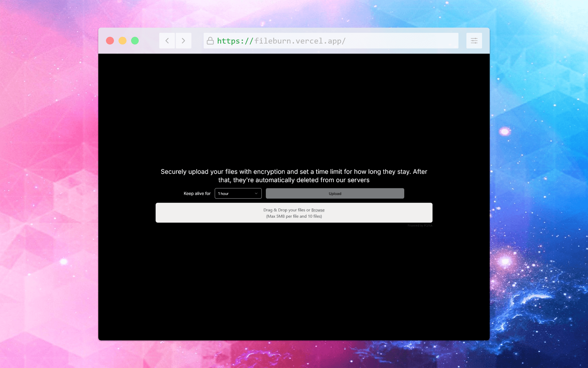Click the red close window button
This screenshot has height=368, width=588.
[110, 41]
